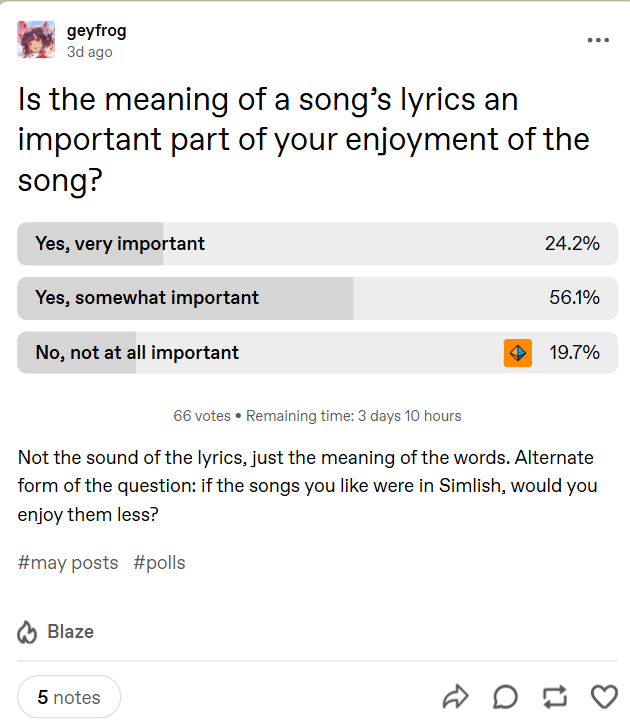
Task: Click the reply speech bubble icon
Action: 505,696
